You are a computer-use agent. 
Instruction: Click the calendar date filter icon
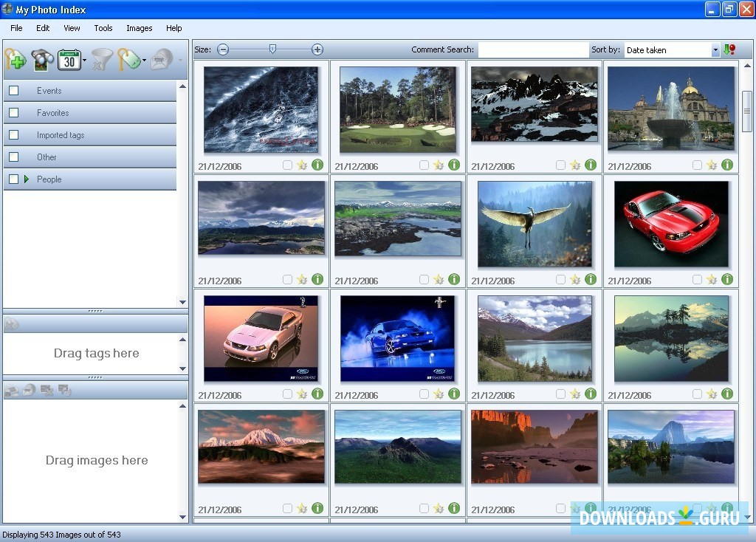tap(68, 60)
